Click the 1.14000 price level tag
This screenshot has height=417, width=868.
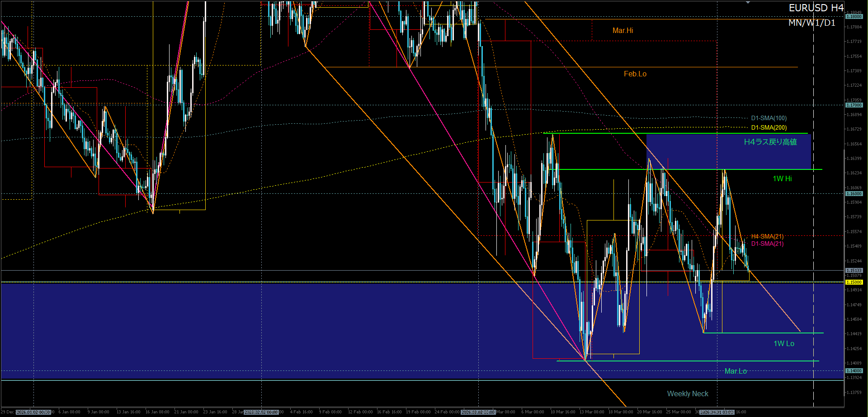[x=854, y=371]
